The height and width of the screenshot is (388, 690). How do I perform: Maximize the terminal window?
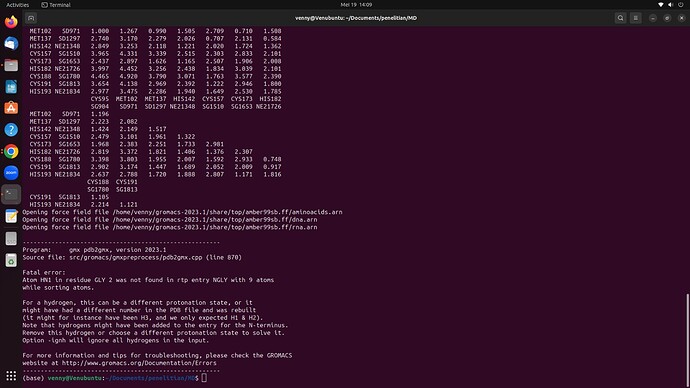pos(667,18)
